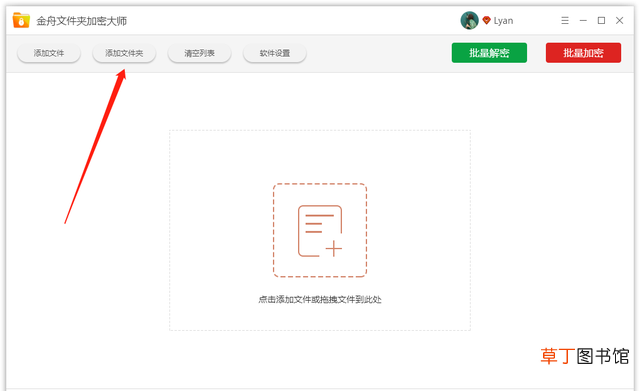The width and height of the screenshot is (640, 391).
Task: Click the orange folder app logo
Action: (x=21, y=20)
